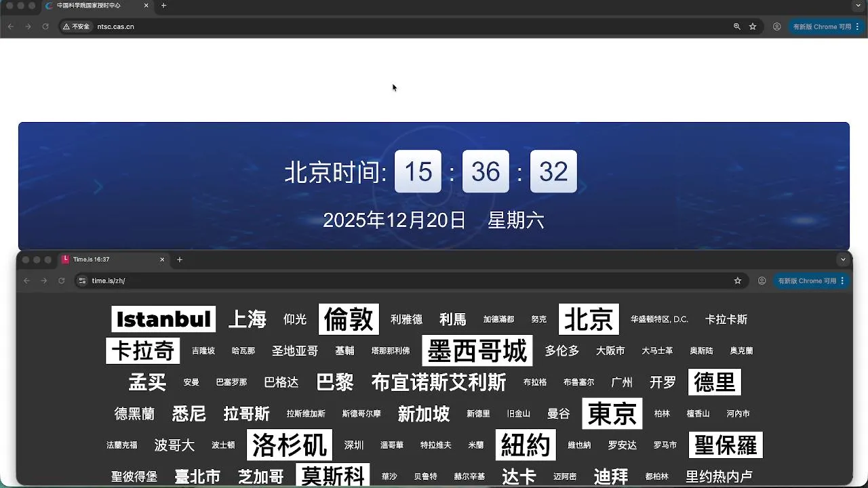
Task: Open the 开罗 city link
Action: [x=663, y=382]
